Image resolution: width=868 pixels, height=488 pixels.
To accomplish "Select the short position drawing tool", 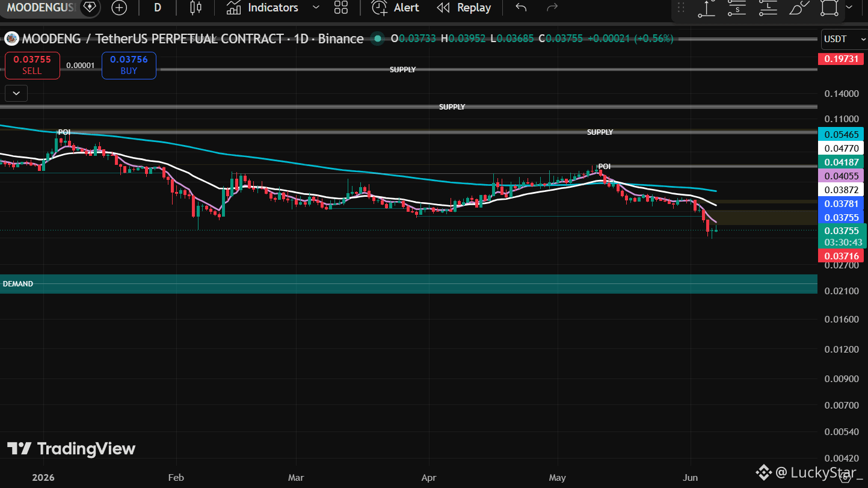I will [737, 8].
